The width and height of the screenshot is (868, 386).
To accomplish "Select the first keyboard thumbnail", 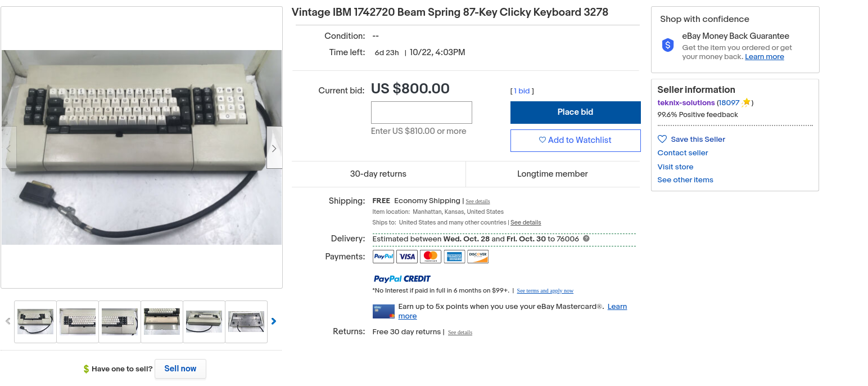I will coord(35,321).
